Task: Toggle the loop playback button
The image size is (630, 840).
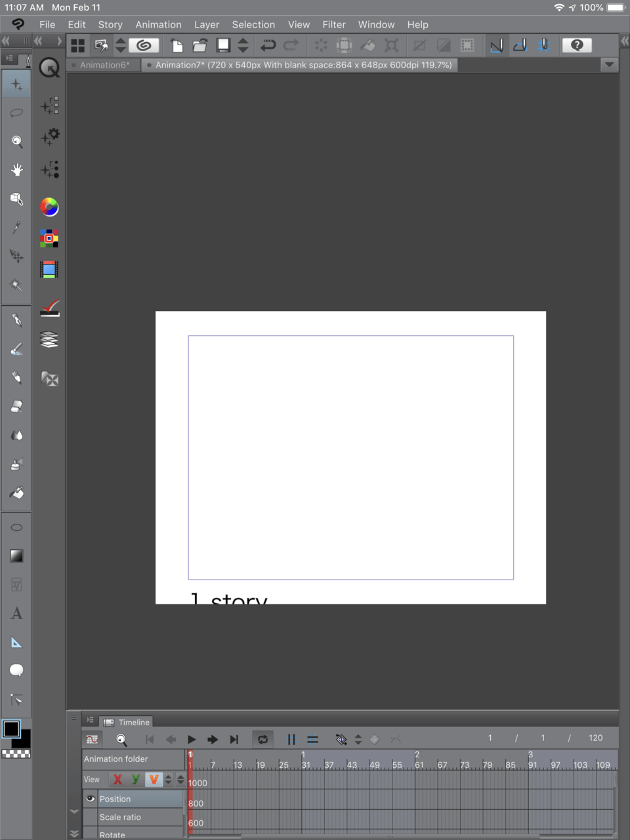Action: [262, 740]
